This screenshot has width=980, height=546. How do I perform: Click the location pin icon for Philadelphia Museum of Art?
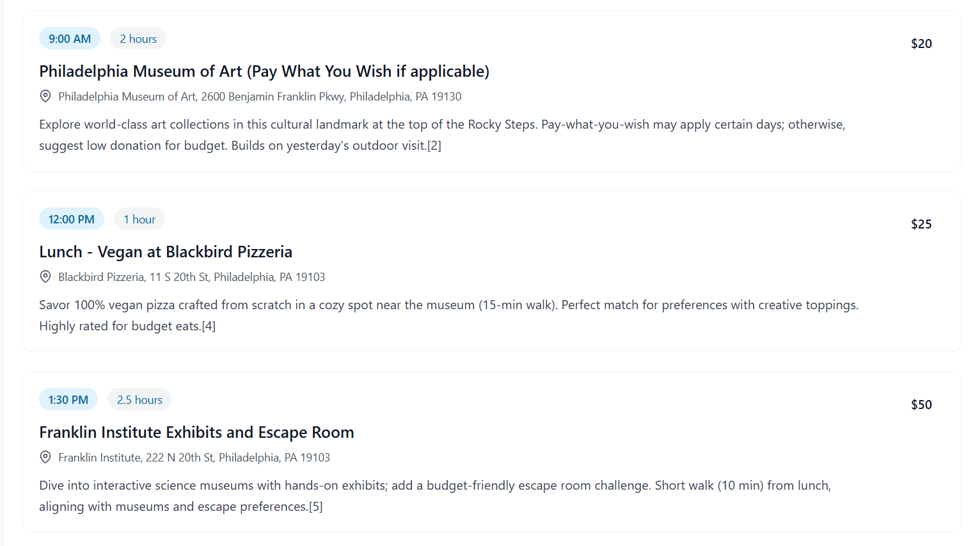click(45, 95)
